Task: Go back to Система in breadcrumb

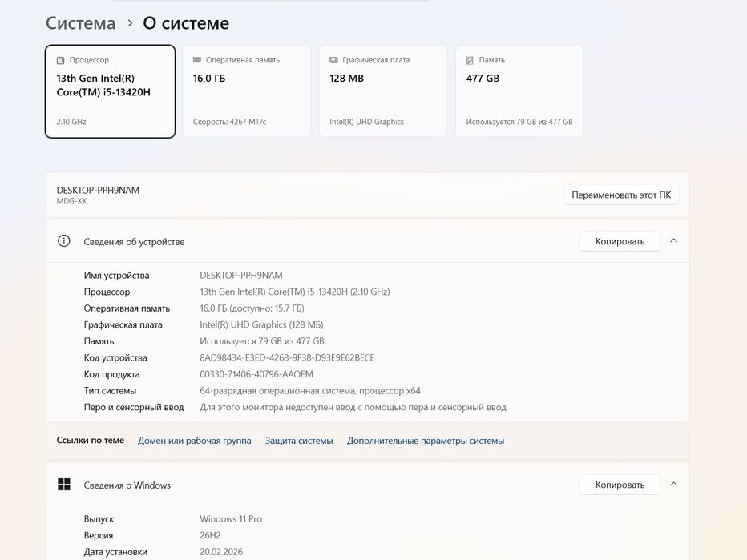Action: (x=80, y=23)
